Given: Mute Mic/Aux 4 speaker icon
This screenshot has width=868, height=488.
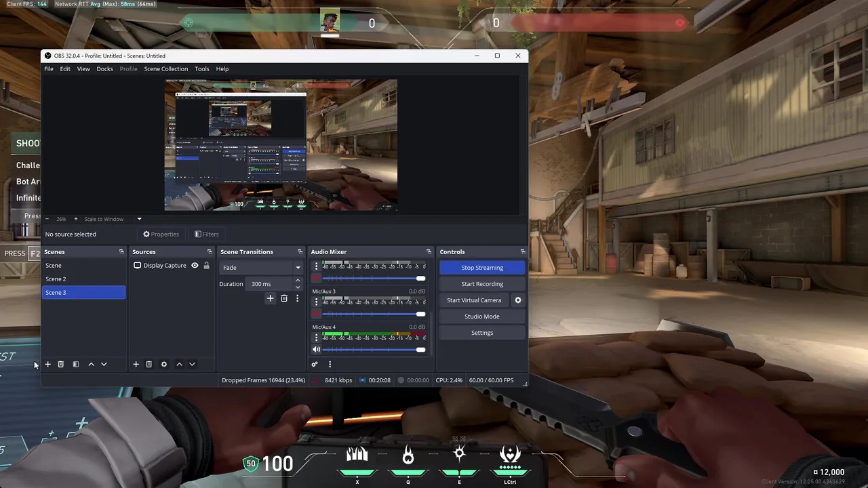Looking at the screenshot, I should (316, 350).
